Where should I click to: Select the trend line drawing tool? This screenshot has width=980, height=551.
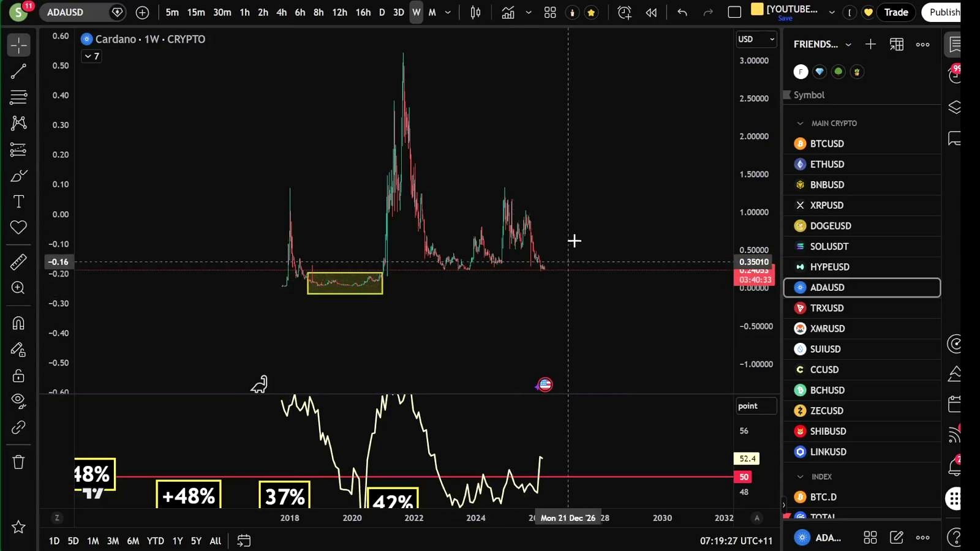point(18,72)
